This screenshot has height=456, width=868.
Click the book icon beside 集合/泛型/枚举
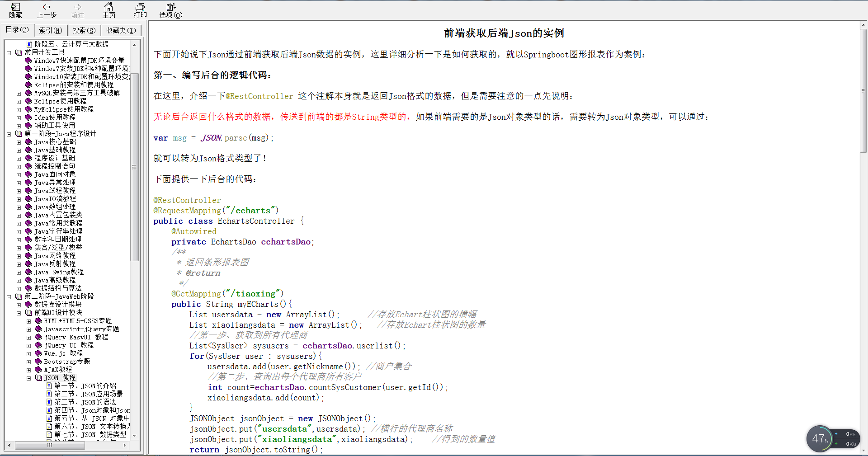(28, 247)
